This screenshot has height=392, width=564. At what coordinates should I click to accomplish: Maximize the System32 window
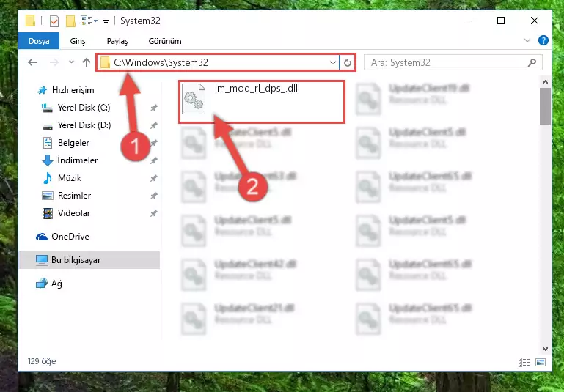point(501,21)
